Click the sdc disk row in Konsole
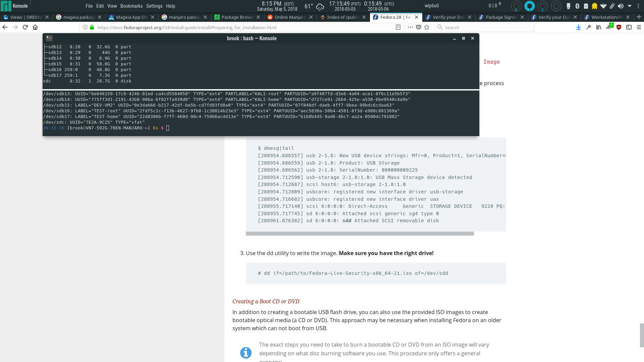 point(87,81)
